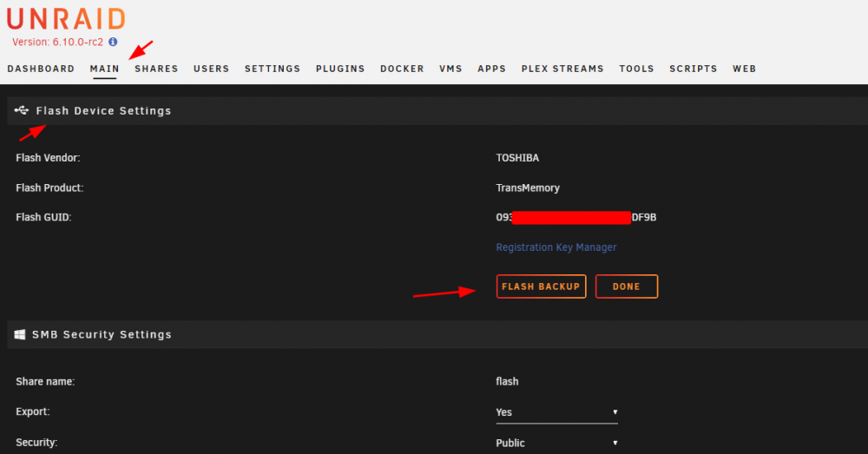Image resolution: width=868 pixels, height=454 pixels.
Task: Click the Share name label
Action: click(x=45, y=381)
